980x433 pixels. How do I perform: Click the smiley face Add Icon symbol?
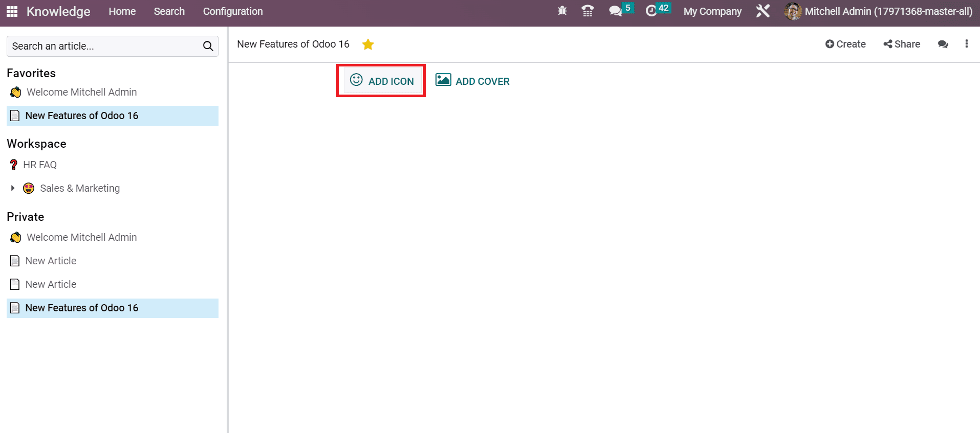click(356, 80)
